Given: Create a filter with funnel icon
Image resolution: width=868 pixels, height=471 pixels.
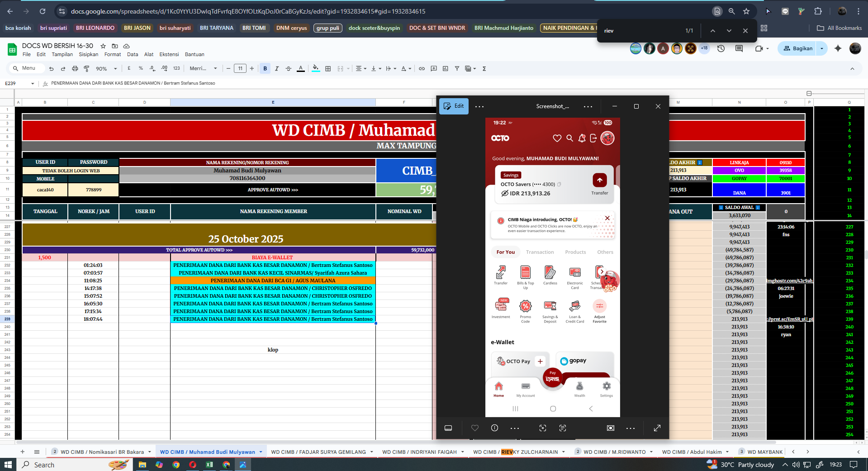Looking at the screenshot, I should tap(457, 68).
